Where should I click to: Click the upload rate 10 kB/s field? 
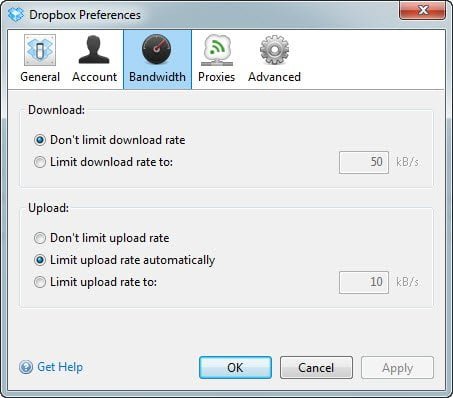tap(364, 282)
